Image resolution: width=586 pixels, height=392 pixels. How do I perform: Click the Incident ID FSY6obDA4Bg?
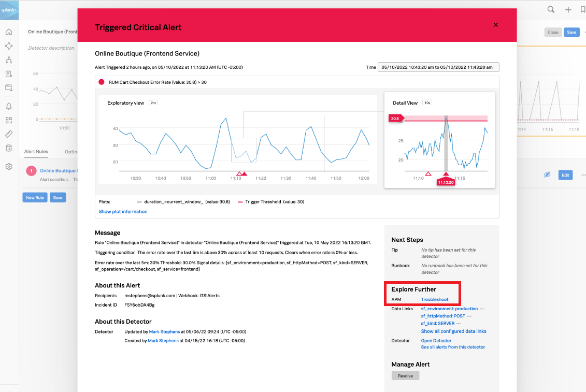[139, 305]
